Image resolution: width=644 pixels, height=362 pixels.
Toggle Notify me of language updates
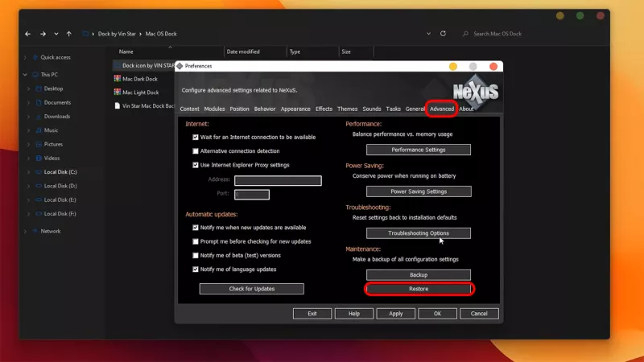click(x=196, y=269)
